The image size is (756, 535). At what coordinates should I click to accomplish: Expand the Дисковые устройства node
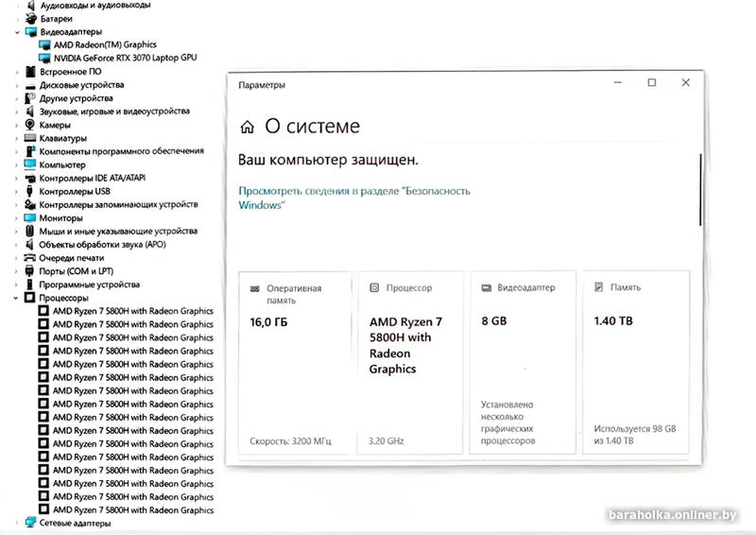pos(17,86)
